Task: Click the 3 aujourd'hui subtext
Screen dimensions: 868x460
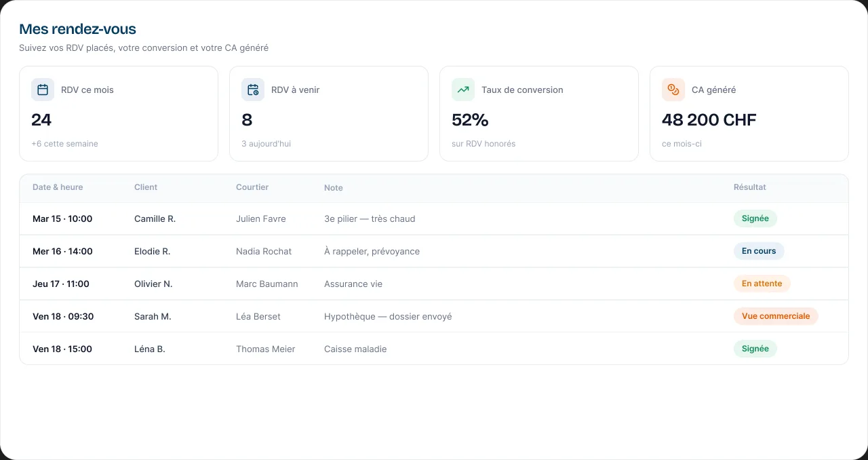Action: click(267, 144)
